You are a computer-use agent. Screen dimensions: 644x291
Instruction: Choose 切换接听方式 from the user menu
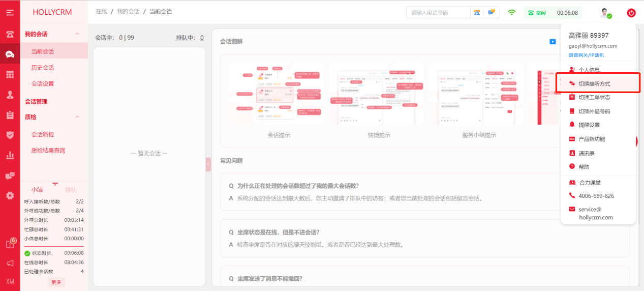[x=594, y=83]
